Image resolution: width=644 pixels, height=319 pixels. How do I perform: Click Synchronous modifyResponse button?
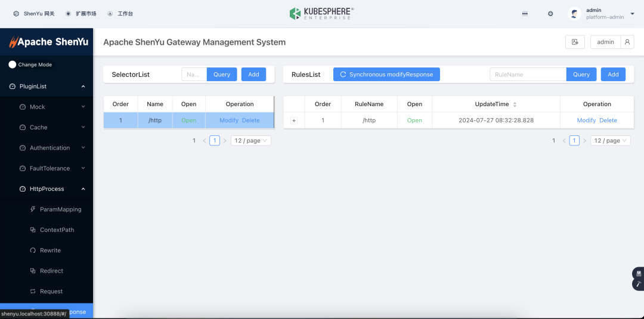tap(386, 75)
